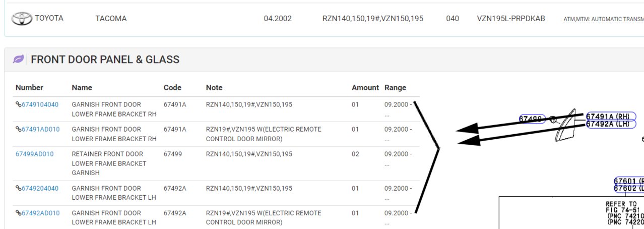Click the garnish part illustration in diagram
Image resolution: width=644 pixels, height=229 pixels.
(x=565, y=124)
